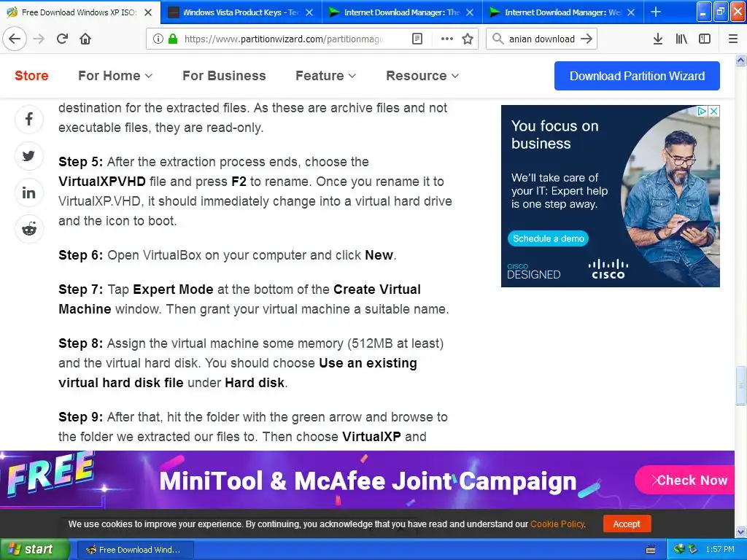This screenshot has height=560, width=747.
Task: Select Firefox taskbar item Free Download Wind...
Action: point(135,550)
